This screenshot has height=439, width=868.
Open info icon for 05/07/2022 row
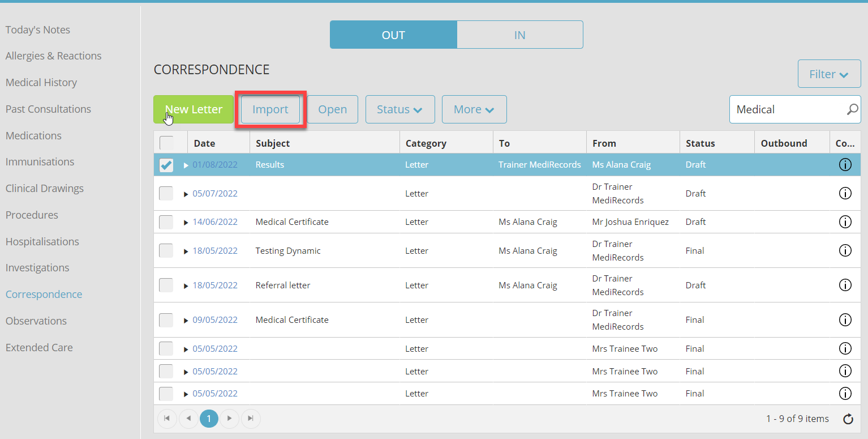coord(845,194)
